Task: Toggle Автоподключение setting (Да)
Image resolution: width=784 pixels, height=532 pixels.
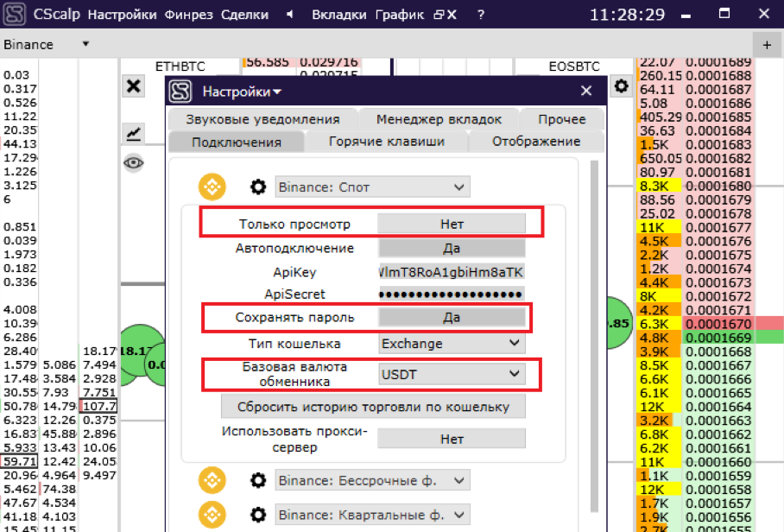Action: (x=452, y=248)
